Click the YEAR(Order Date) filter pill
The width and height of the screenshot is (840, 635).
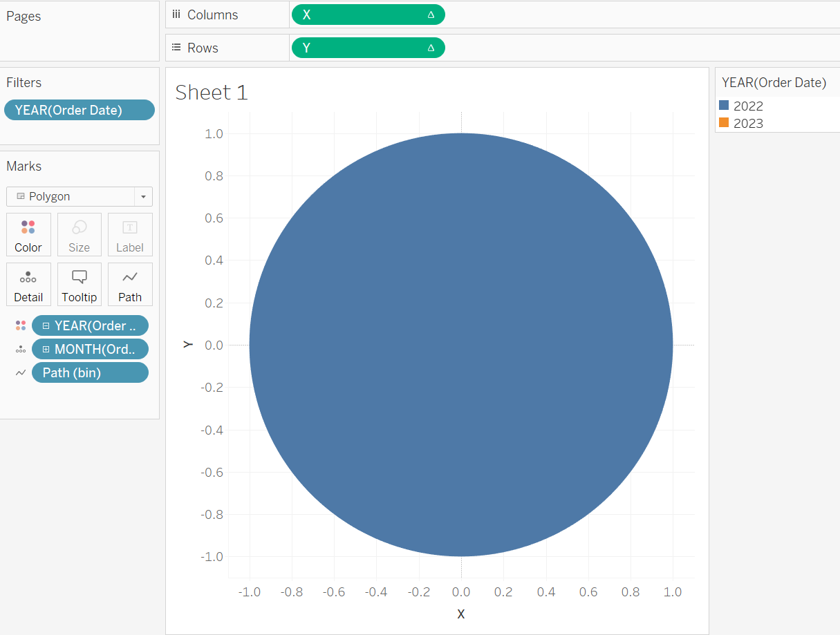(79, 109)
